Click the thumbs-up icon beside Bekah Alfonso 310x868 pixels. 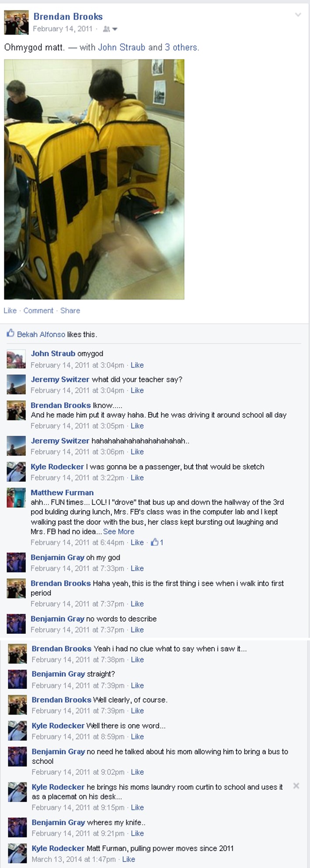pyautogui.click(x=10, y=334)
